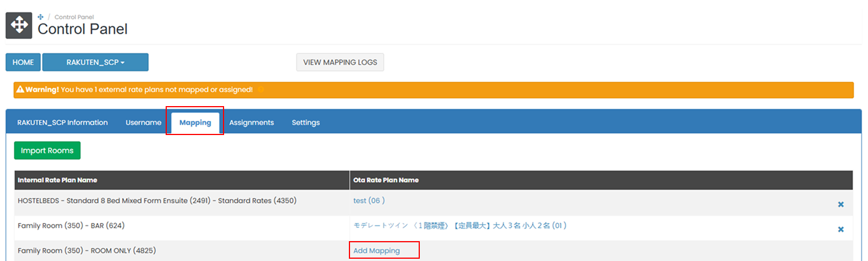This screenshot has width=868, height=261.
Task: Switch to the Assignments tab
Action: 251,123
